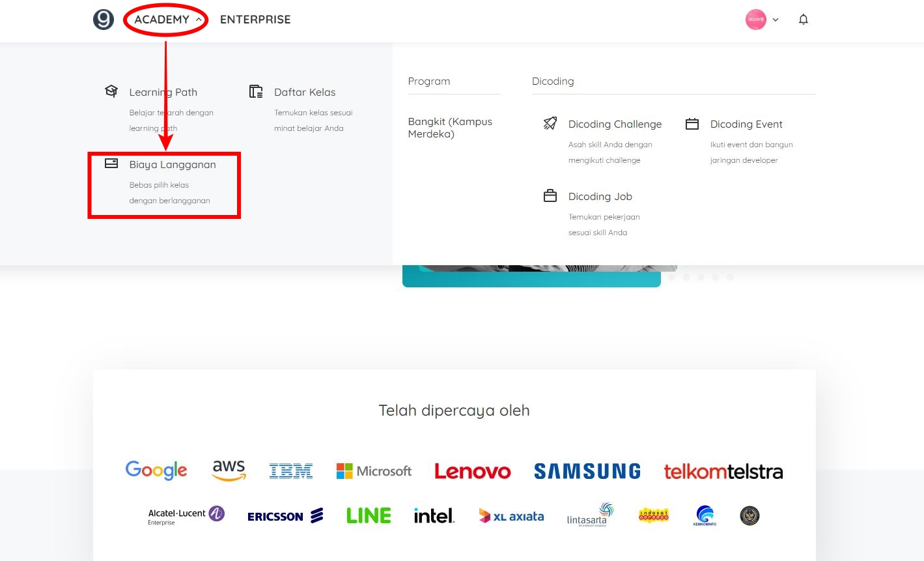Click the Google partner logo

click(156, 470)
